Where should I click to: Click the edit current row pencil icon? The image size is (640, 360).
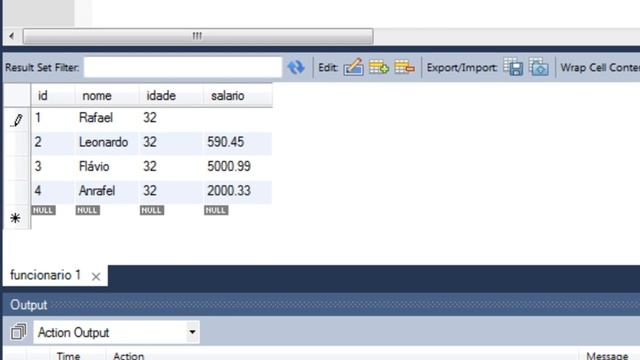[x=353, y=67]
